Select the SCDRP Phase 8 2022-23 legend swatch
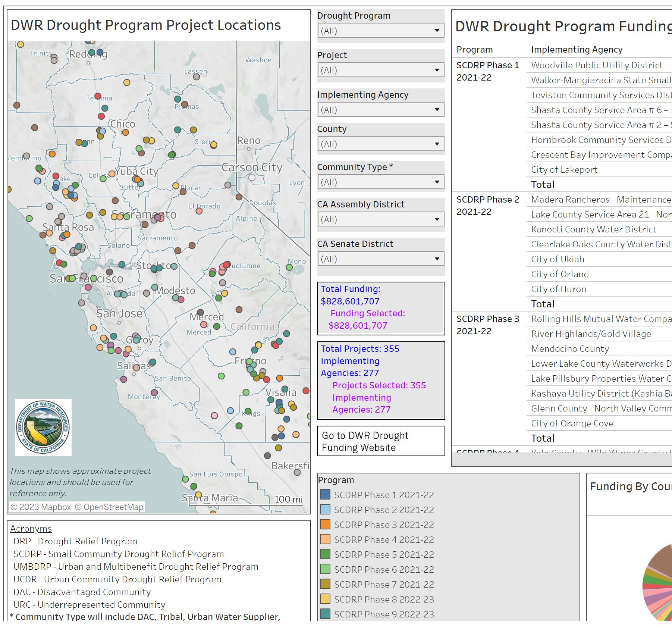 pos(325,599)
